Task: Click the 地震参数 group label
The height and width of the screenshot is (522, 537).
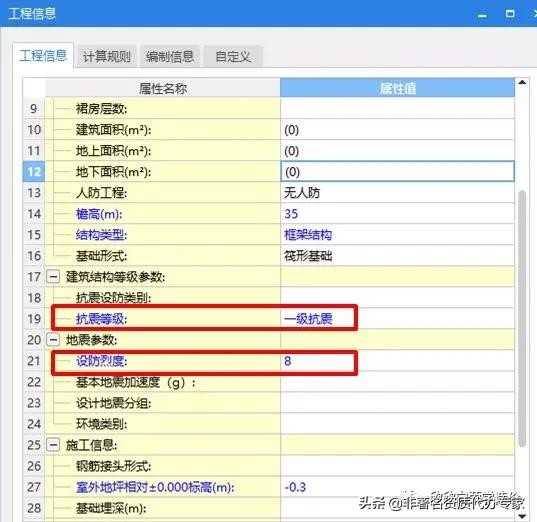Action: click(x=91, y=340)
